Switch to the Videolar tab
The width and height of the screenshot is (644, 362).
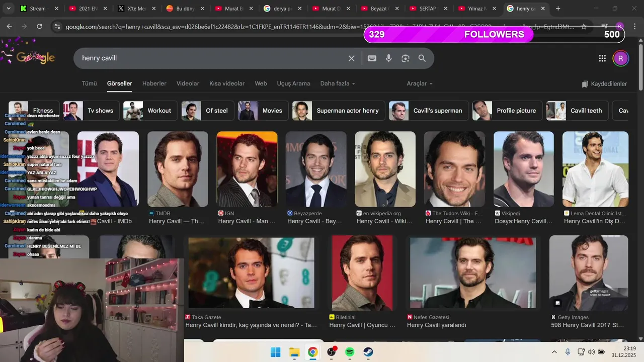pyautogui.click(x=188, y=83)
